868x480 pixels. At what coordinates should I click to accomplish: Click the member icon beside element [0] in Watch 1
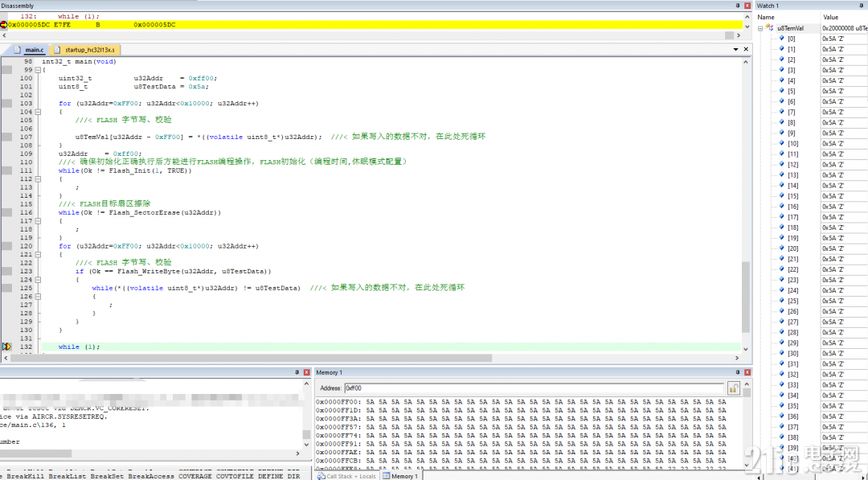pos(782,39)
